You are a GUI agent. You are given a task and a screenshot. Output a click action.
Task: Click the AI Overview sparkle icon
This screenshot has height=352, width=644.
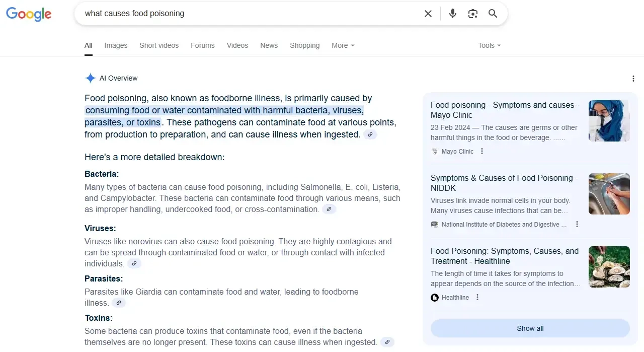(x=91, y=78)
